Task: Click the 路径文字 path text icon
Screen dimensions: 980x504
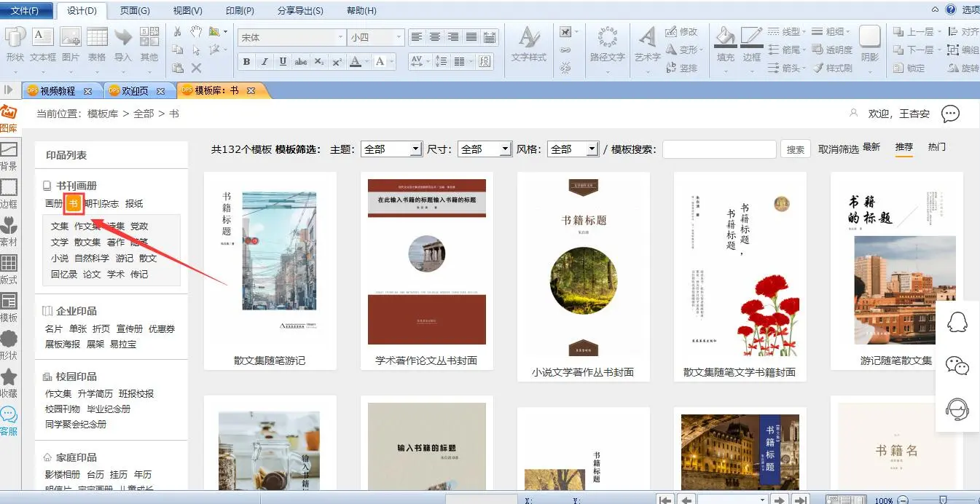Action: point(607,38)
